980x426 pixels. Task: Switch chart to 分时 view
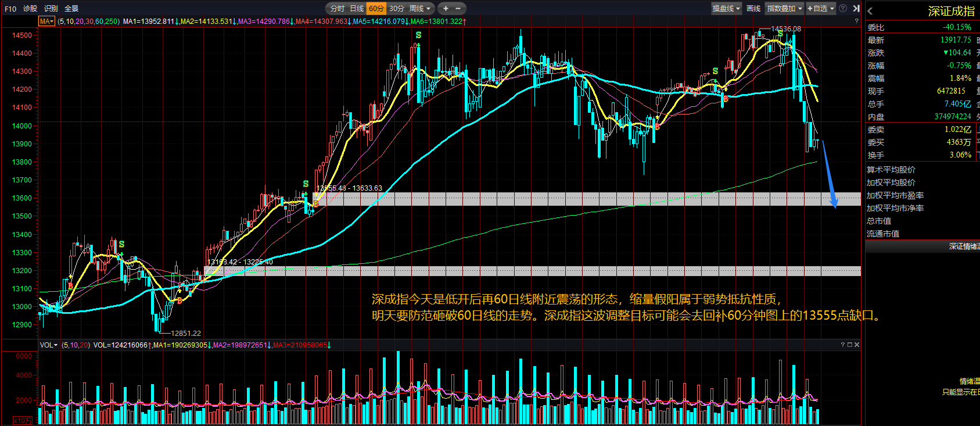pyautogui.click(x=337, y=9)
